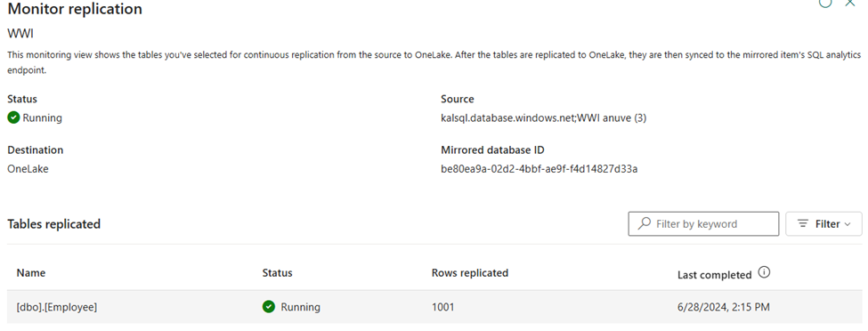Close the Monitor replication panel
The height and width of the screenshot is (331, 868).
[850, 3]
